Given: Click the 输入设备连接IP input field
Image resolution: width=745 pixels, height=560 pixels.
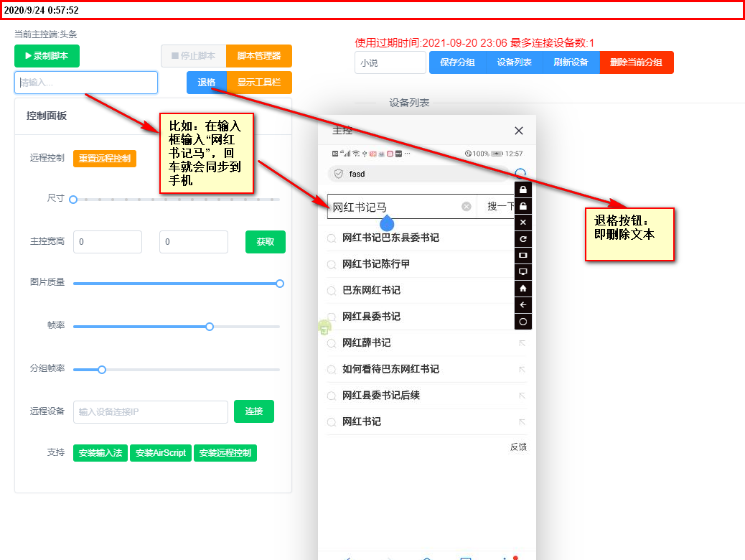Looking at the screenshot, I should click(150, 411).
